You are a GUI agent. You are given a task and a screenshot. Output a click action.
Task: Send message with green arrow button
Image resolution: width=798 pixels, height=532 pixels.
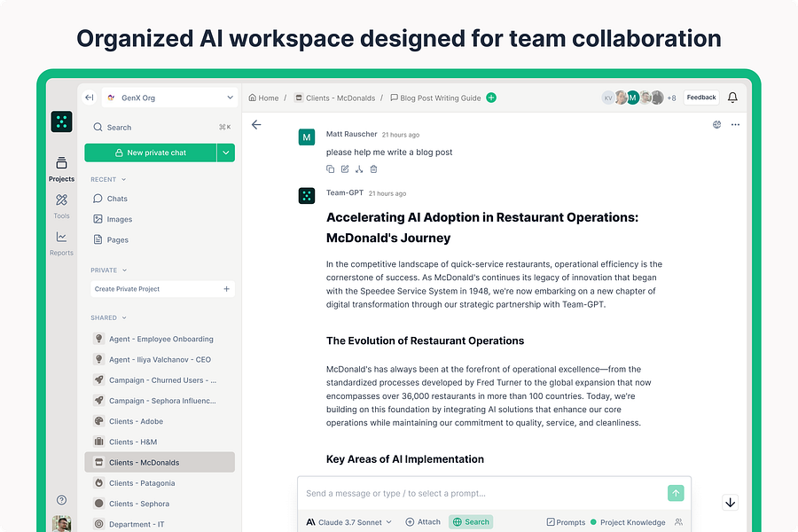coord(676,493)
